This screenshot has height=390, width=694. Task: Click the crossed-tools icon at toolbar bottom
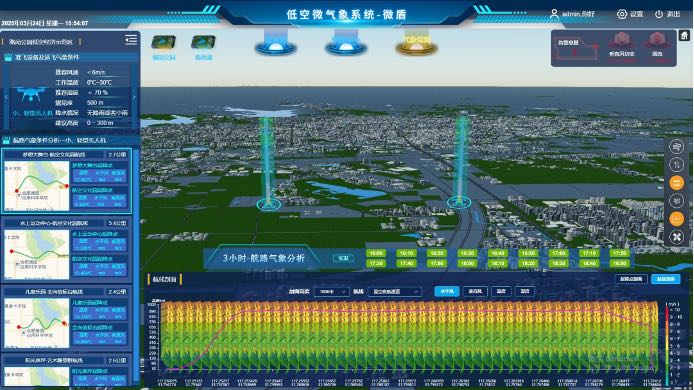676,237
